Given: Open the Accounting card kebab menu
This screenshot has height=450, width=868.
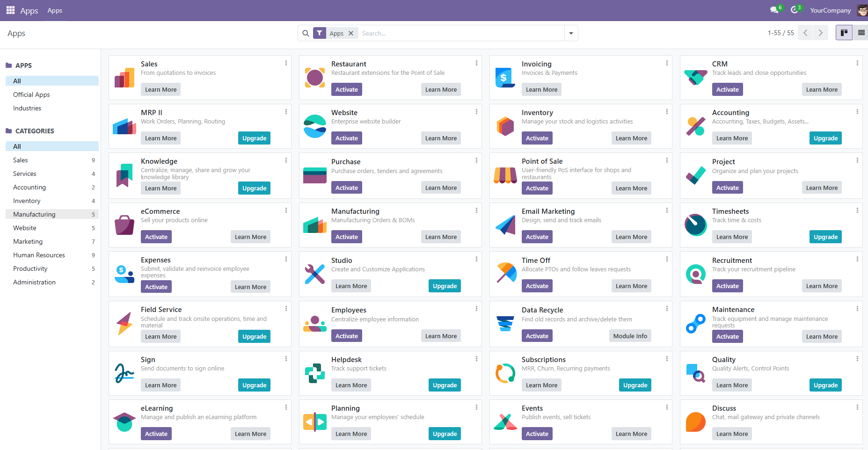Looking at the screenshot, I should (x=857, y=112).
